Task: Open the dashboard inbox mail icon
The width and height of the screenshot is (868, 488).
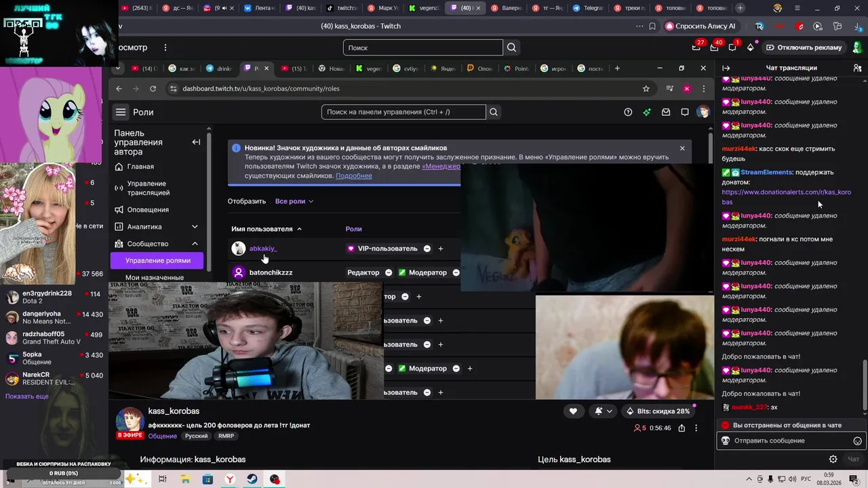Action: pos(666,113)
